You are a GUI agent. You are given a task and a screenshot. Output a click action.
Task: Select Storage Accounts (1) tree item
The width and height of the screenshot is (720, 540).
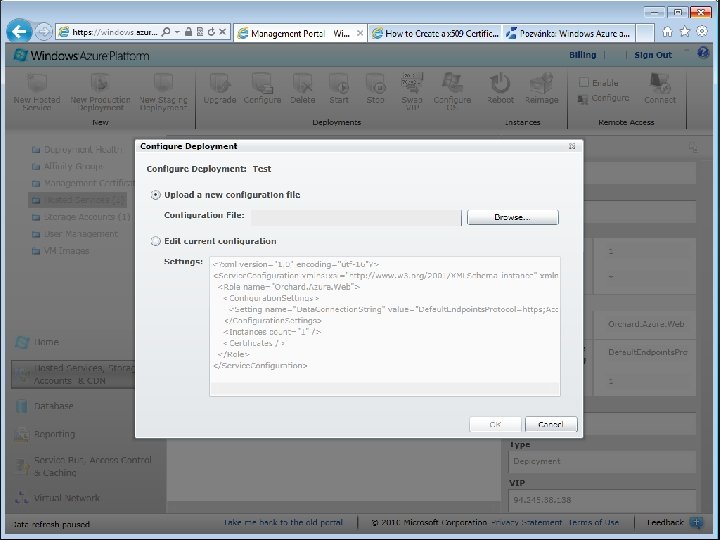[x=81, y=217]
